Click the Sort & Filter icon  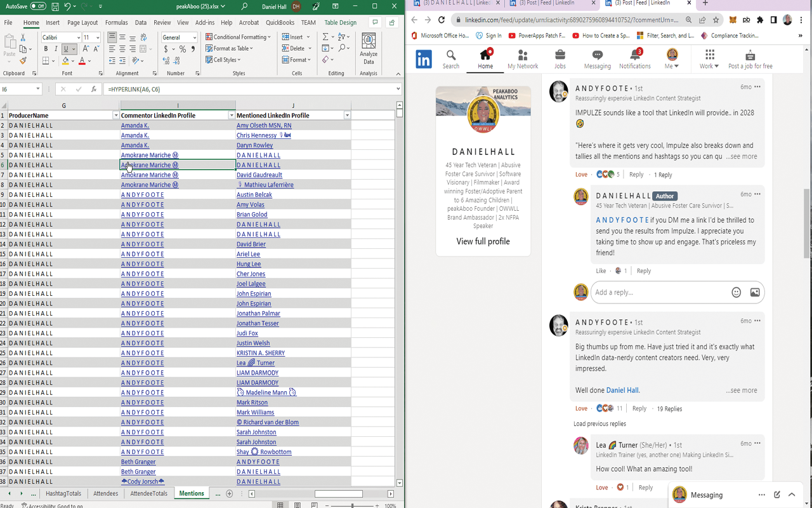point(343,37)
